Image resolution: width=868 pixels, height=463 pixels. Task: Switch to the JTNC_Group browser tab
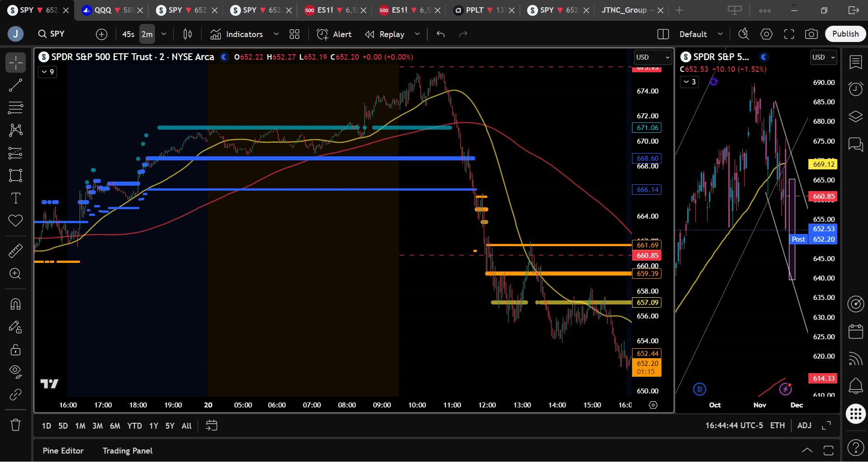632,10
